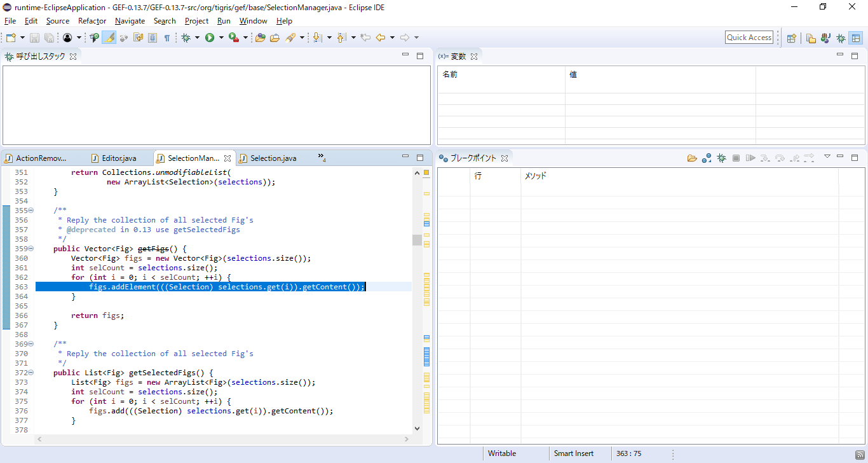Click the New file wizard icon

10,38
